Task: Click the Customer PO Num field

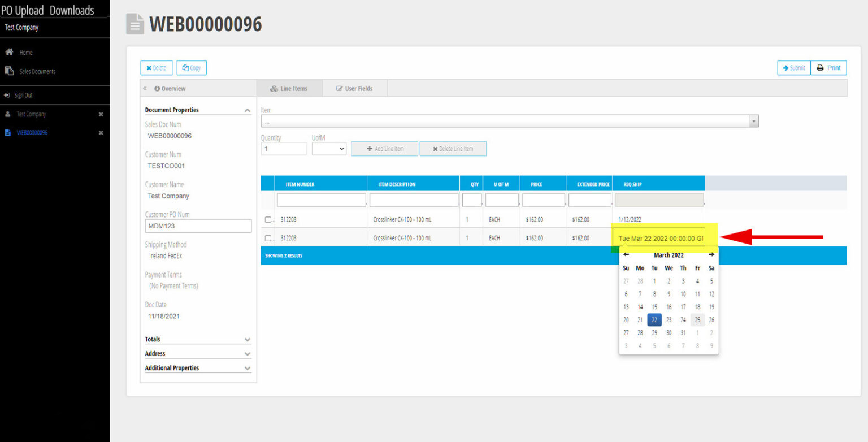Action: (x=198, y=226)
